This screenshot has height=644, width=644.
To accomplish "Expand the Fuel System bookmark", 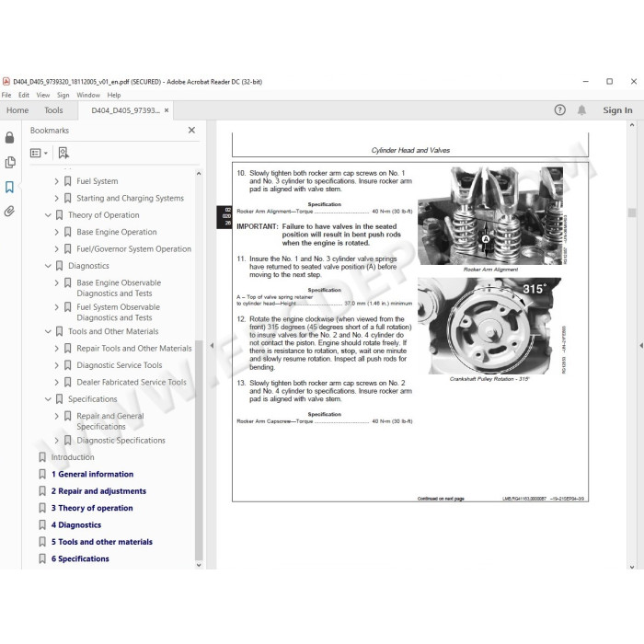I will point(57,181).
